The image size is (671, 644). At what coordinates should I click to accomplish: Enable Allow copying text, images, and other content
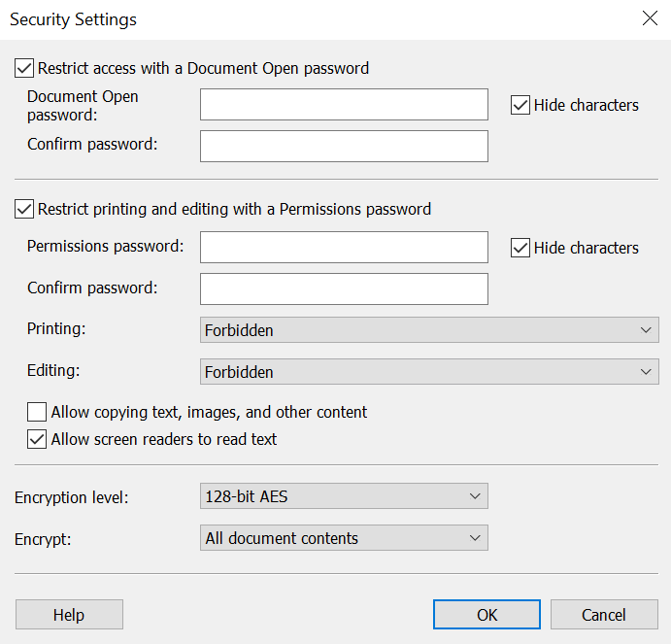pyautogui.click(x=37, y=412)
